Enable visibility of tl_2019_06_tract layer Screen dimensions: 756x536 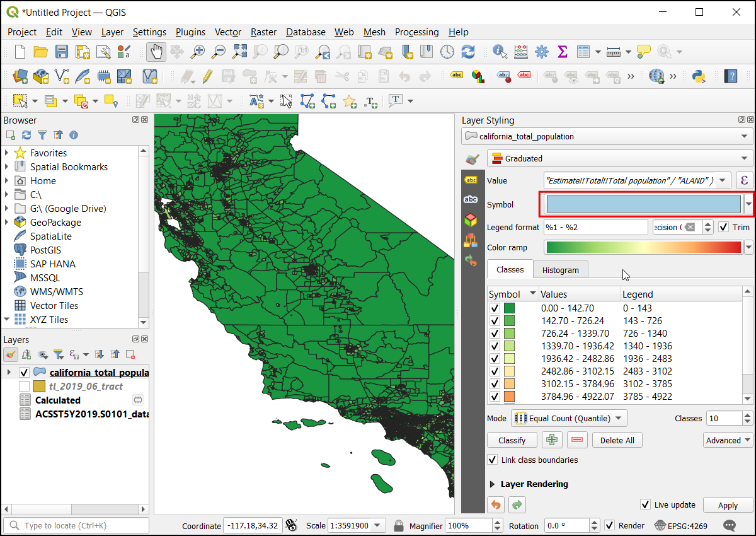click(x=24, y=386)
